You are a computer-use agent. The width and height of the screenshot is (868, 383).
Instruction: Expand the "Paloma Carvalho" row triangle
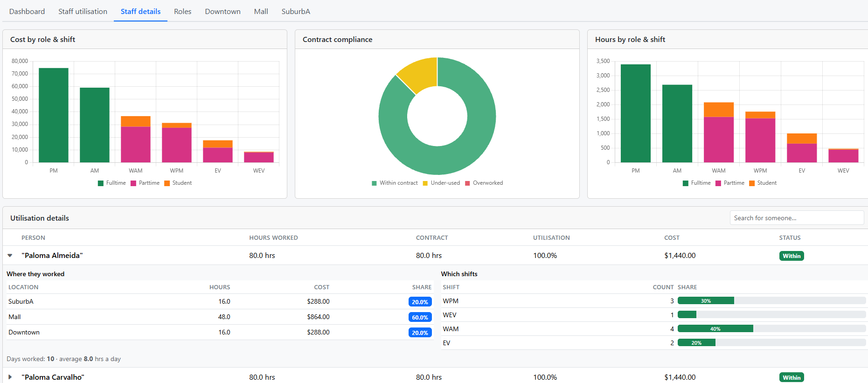(x=10, y=377)
